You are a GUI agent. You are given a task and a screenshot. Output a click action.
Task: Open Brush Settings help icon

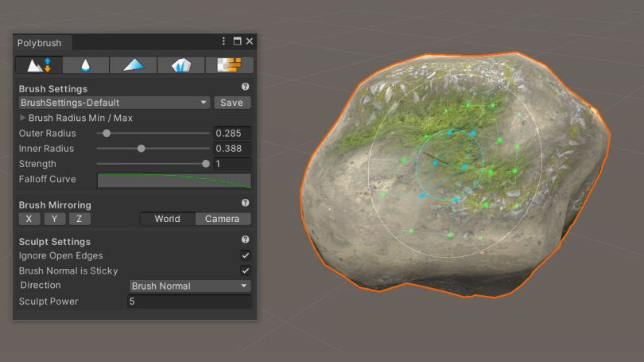[245, 88]
